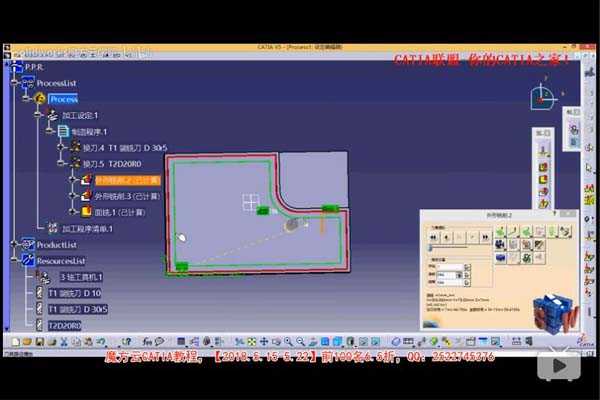Select T1 端铣刀 D 30r5 resource item
Screen dimensions: 600x400
coord(78,309)
